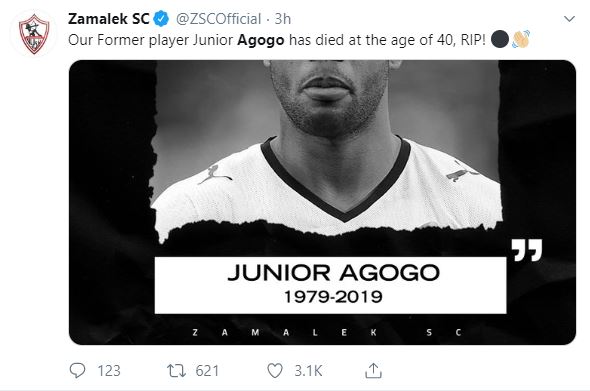
Task: Click the JUNIOR AGOGO 1979-2019 banner
Action: click(x=330, y=285)
